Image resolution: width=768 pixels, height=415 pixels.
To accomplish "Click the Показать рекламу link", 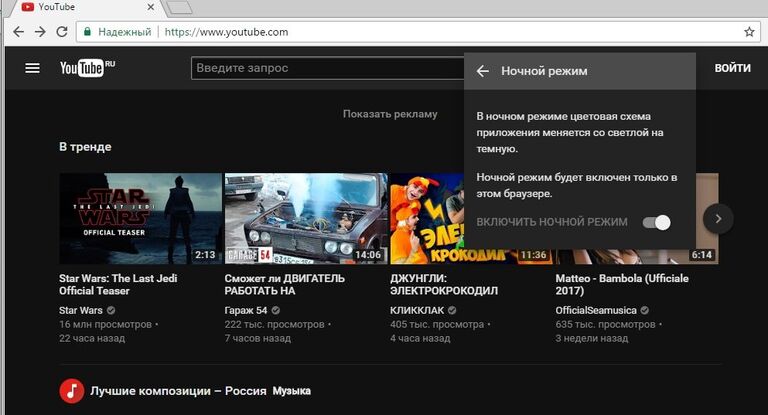I will (390, 114).
